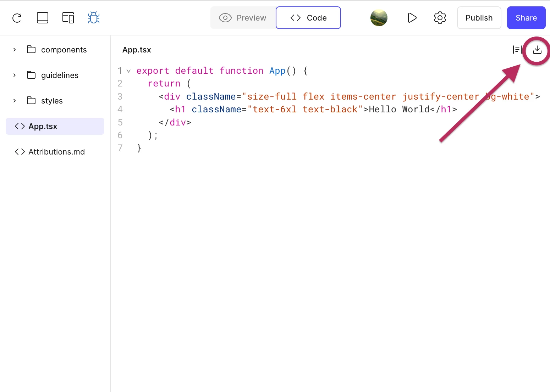The height and width of the screenshot is (392, 550).
Task: Click the App.tsx editor file title
Action: coord(137,50)
